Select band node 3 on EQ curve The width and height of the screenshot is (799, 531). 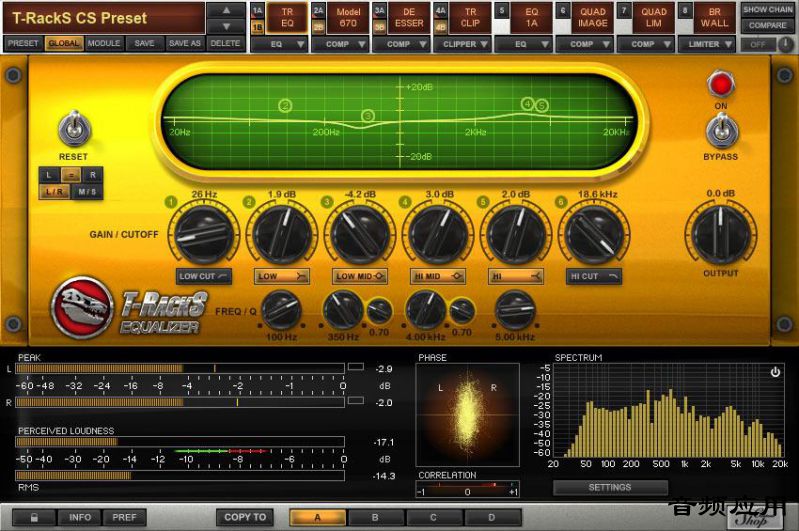tap(368, 116)
